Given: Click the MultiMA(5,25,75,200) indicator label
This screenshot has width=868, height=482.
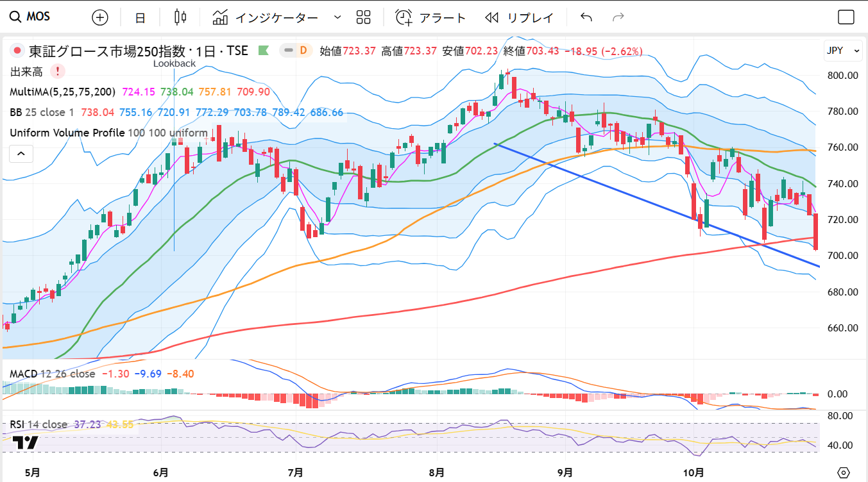Looking at the screenshot, I should point(62,92).
